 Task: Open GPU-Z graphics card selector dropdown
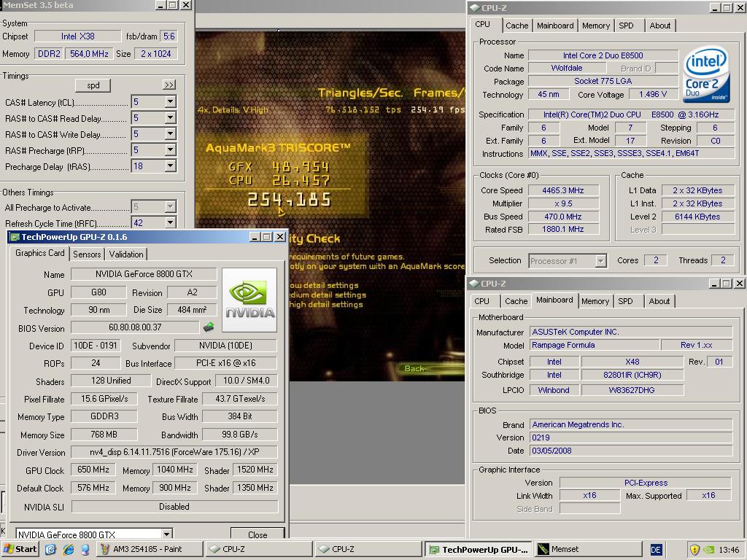click(166, 534)
